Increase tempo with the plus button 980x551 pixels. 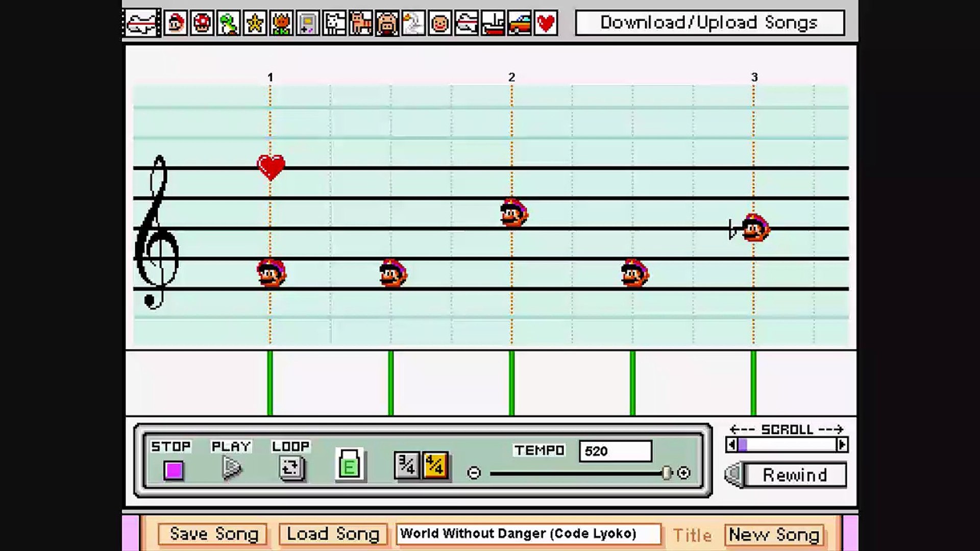tap(683, 473)
